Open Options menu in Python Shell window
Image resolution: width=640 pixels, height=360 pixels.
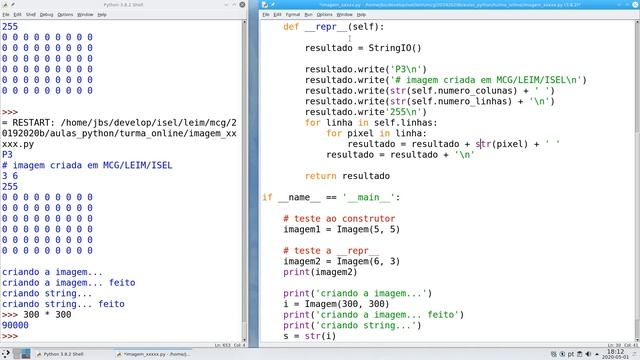click(x=65, y=14)
